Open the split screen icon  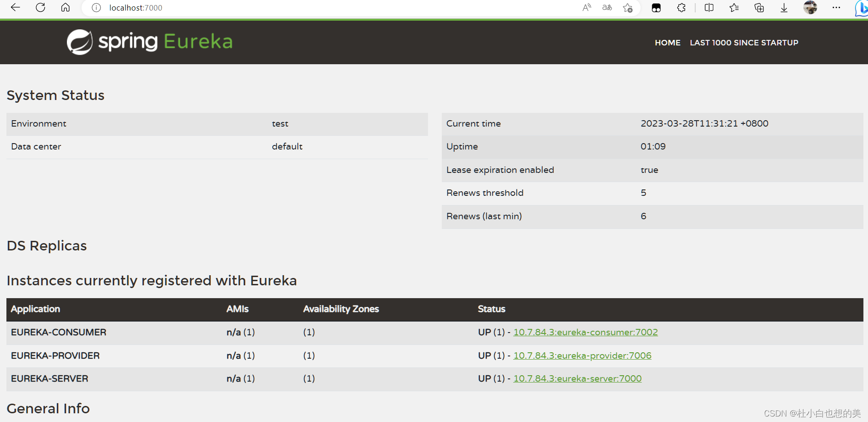click(709, 8)
